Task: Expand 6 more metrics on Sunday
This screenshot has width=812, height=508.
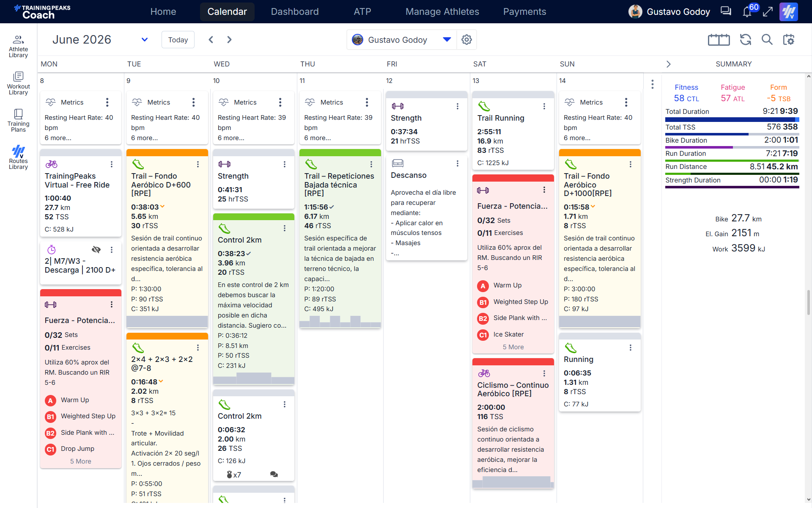Action: pyautogui.click(x=577, y=138)
